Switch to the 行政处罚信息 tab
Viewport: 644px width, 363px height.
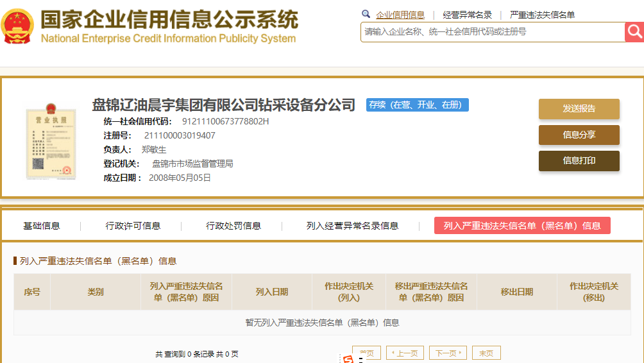click(233, 226)
